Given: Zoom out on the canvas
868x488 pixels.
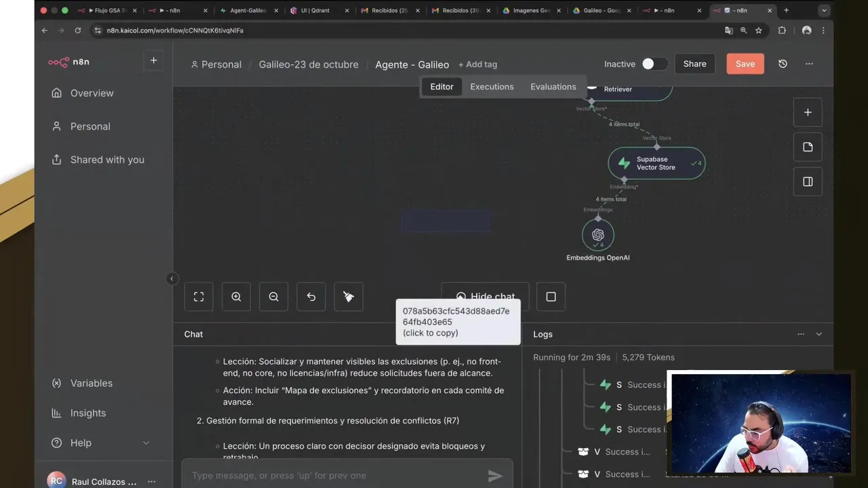Looking at the screenshot, I should [x=273, y=297].
